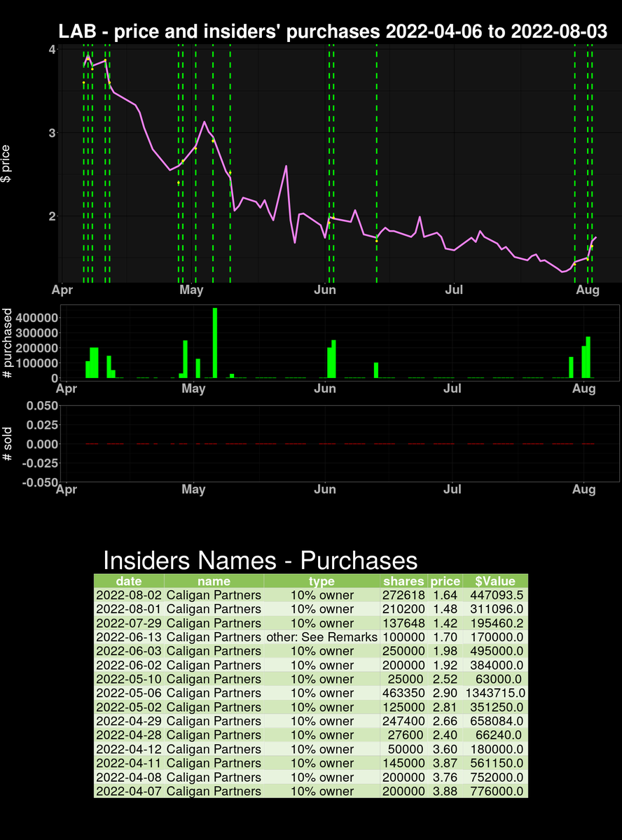Click the 247400 shares cell
Screen dimensions: 622x840
(x=403, y=721)
